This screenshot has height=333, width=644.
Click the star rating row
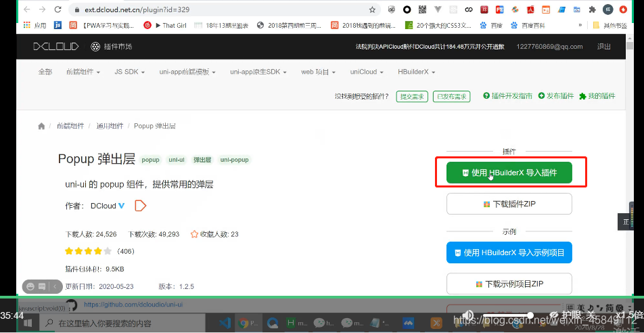coord(89,251)
